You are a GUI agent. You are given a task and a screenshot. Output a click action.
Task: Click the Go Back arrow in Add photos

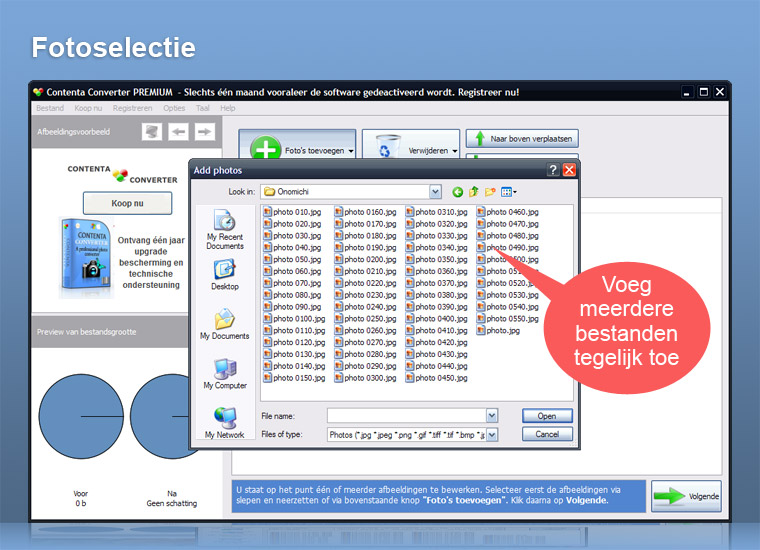click(x=457, y=192)
